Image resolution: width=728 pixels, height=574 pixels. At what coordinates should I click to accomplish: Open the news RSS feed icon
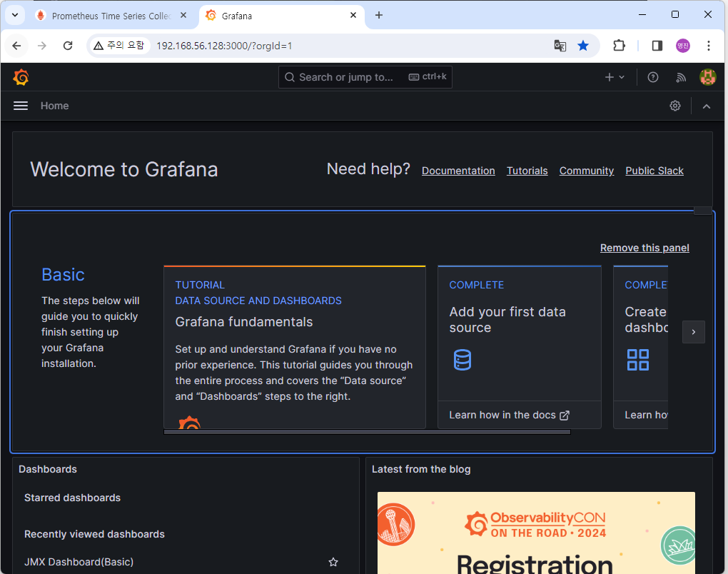[x=681, y=78]
